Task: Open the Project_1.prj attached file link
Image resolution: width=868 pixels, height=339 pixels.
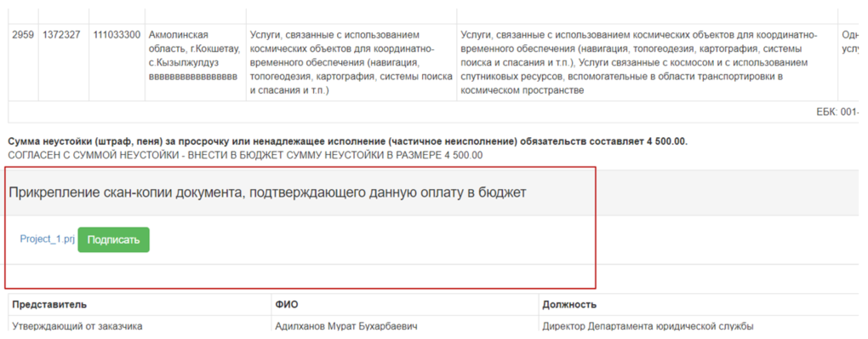Action: [47, 239]
